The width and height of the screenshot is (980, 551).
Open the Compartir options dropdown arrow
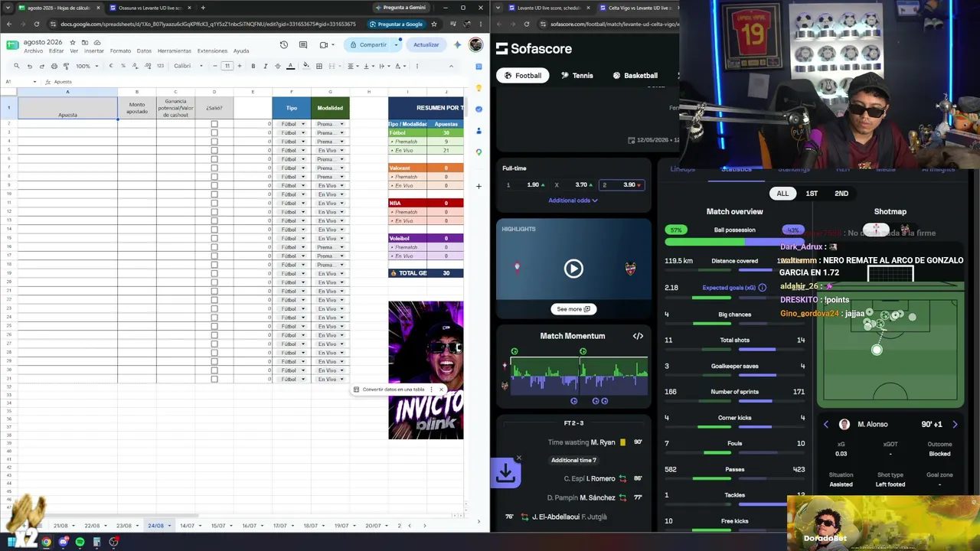396,45
